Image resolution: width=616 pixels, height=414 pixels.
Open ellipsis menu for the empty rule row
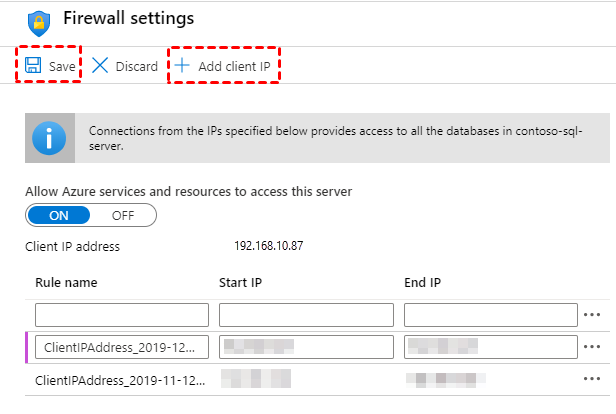tap(594, 315)
